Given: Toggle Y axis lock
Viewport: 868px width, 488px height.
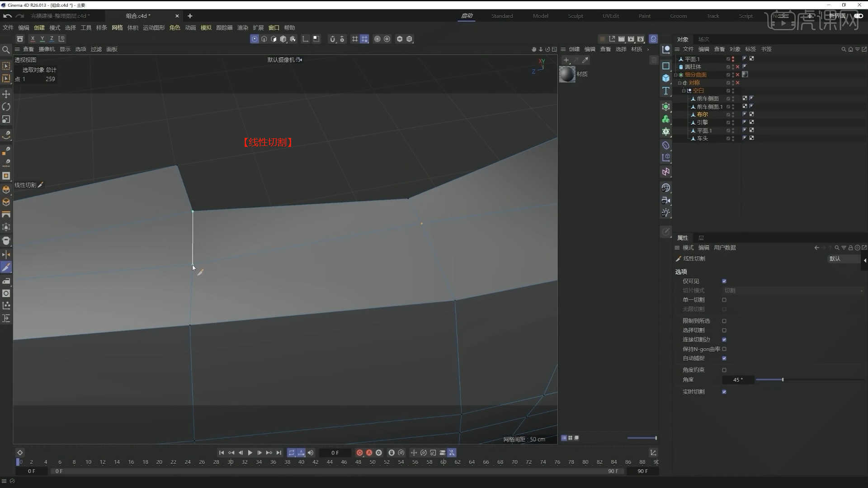Looking at the screenshot, I should pos(42,39).
